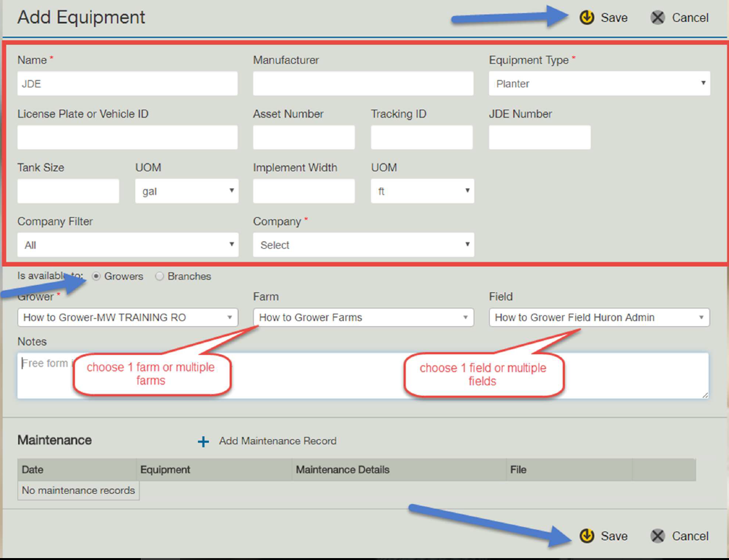Open the Tank Size UOM dropdown showing gal
Image resolution: width=729 pixels, height=560 pixels.
point(187,191)
